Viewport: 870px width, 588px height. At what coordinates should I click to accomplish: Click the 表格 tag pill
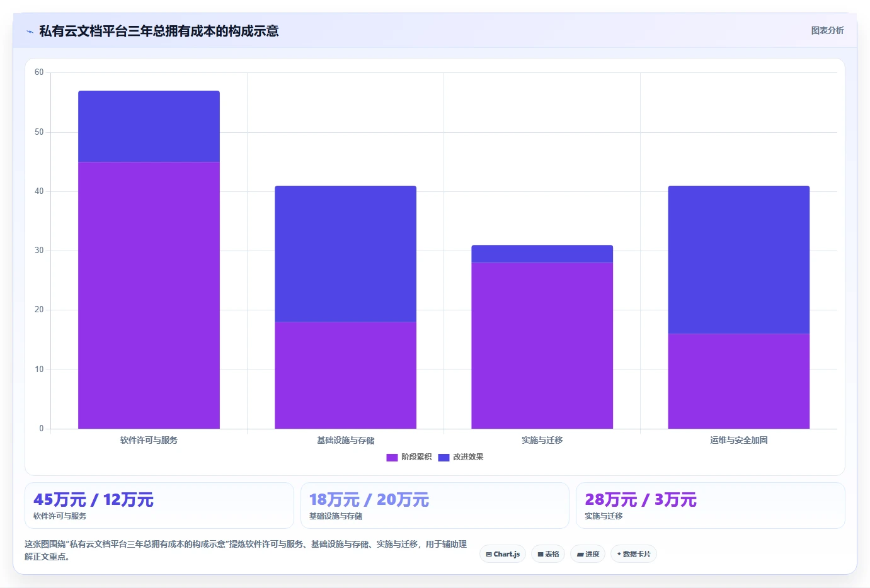pos(548,554)
